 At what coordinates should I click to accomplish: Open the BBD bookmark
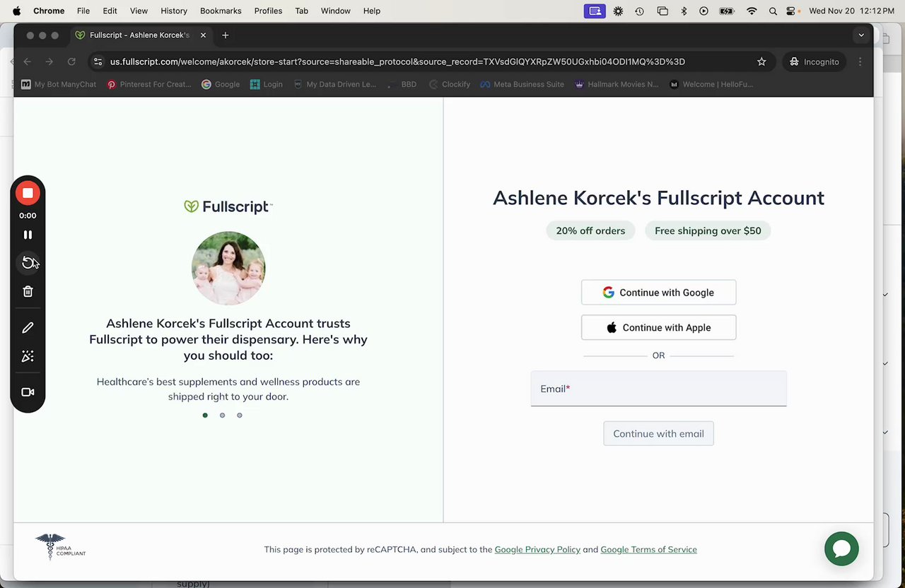click(x=401, y=84)
